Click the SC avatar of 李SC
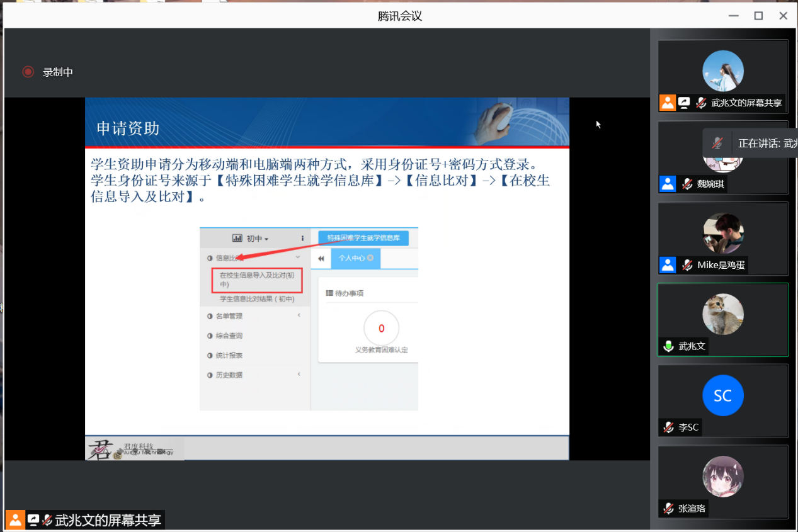 [x=722, y=395]
